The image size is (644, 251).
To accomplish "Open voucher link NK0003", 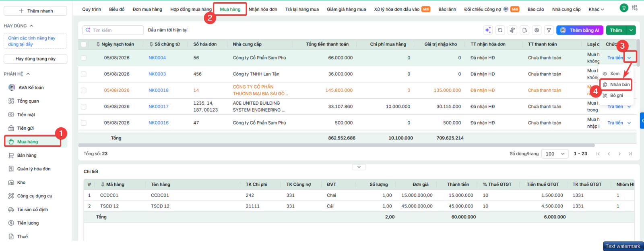I will tap(157, 74).
